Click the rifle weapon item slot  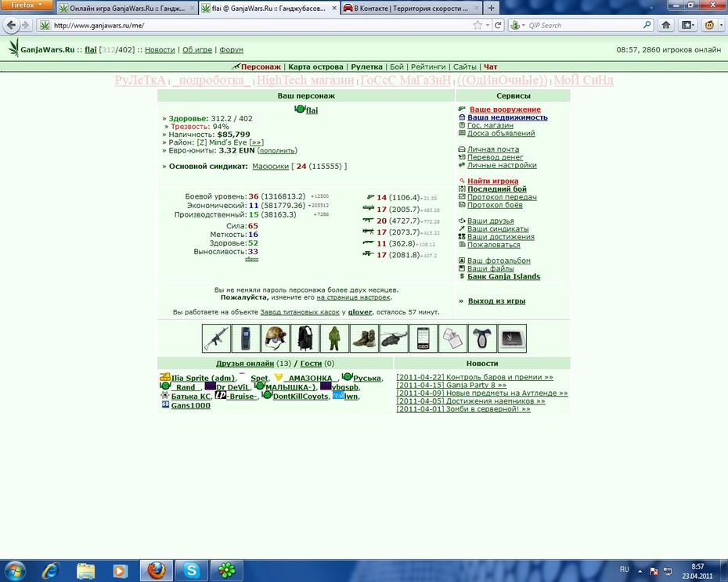click(x=216, y=339)
